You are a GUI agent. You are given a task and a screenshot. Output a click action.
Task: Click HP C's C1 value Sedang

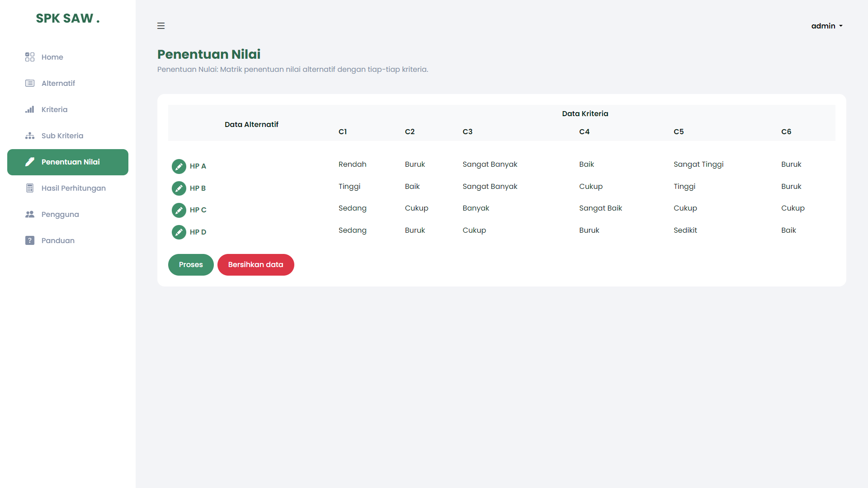click(x=353, y=208)
